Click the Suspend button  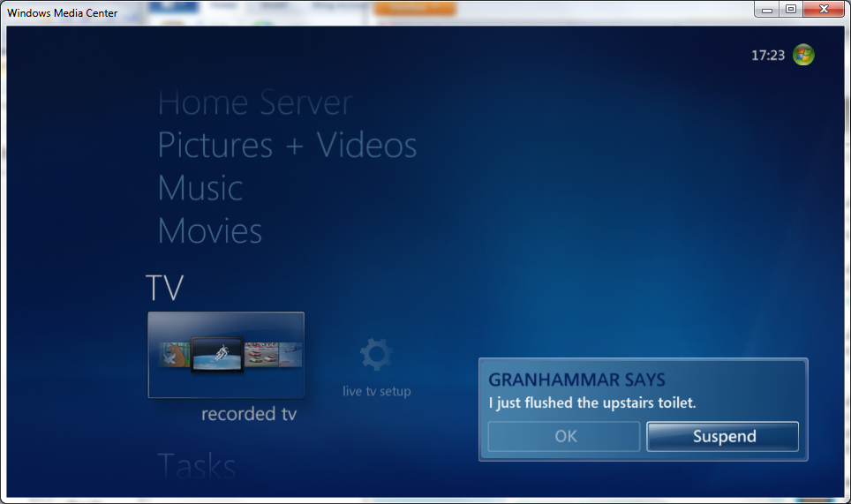click(723, 436)
